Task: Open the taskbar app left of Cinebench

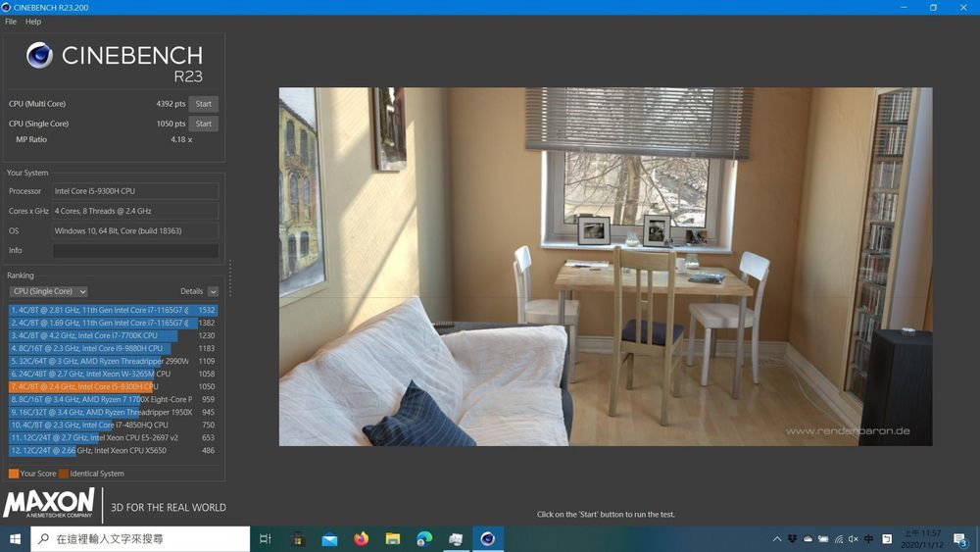Action: (x=456, y=539)
